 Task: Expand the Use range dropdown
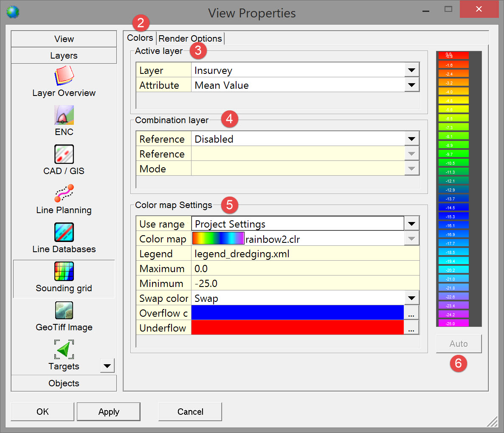coord(411,224)
